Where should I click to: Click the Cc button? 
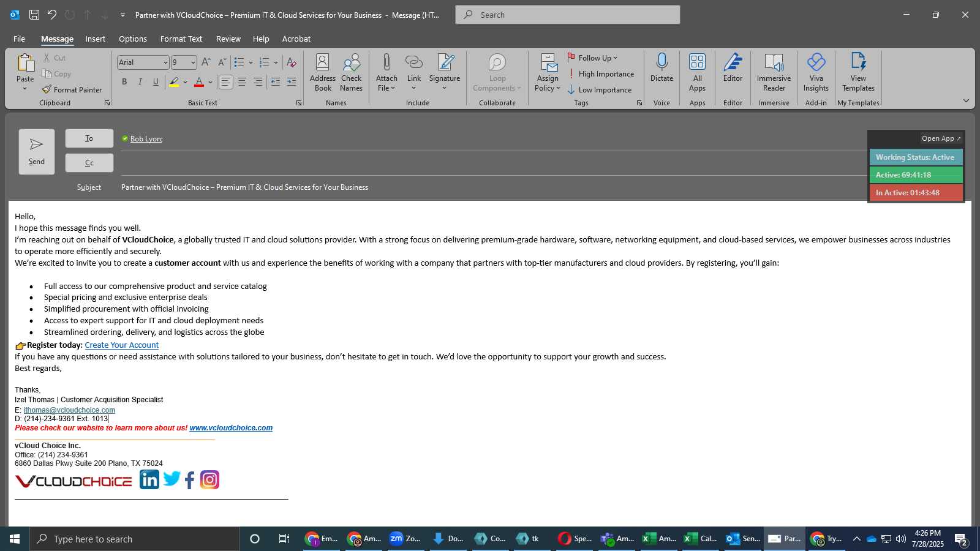(89, 163)
